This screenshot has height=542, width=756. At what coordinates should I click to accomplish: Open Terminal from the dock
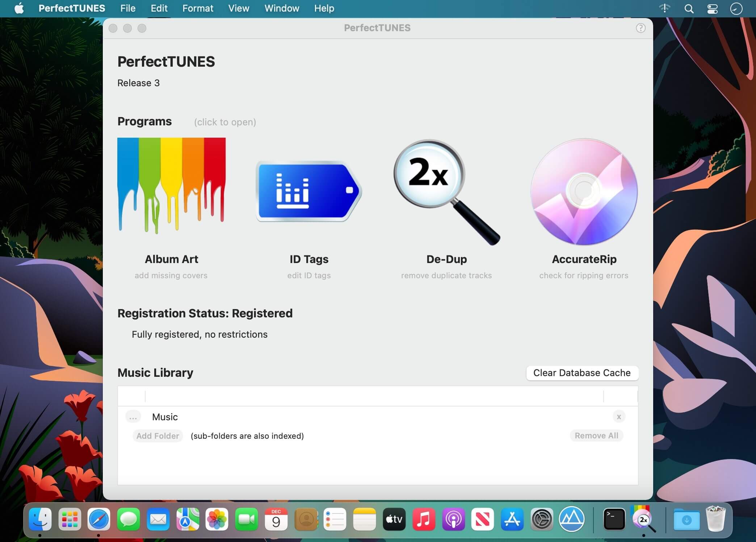tap(614, 519)
